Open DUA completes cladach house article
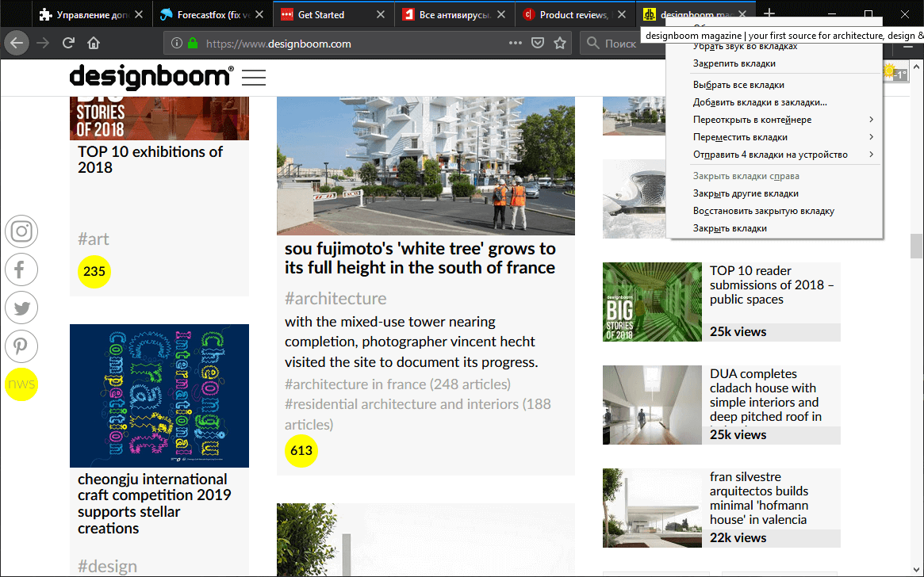Screen dimensions: 924x577 pyautogui.click(x=765, y=395)
